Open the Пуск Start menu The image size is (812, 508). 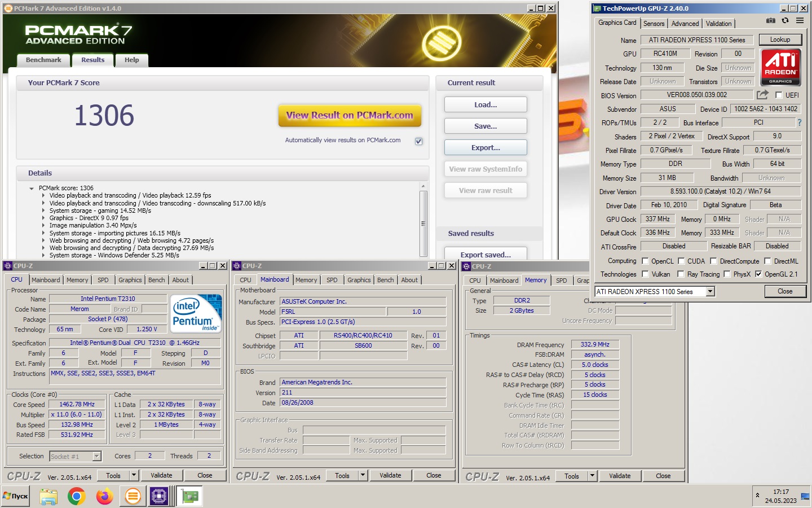point(15,496)
